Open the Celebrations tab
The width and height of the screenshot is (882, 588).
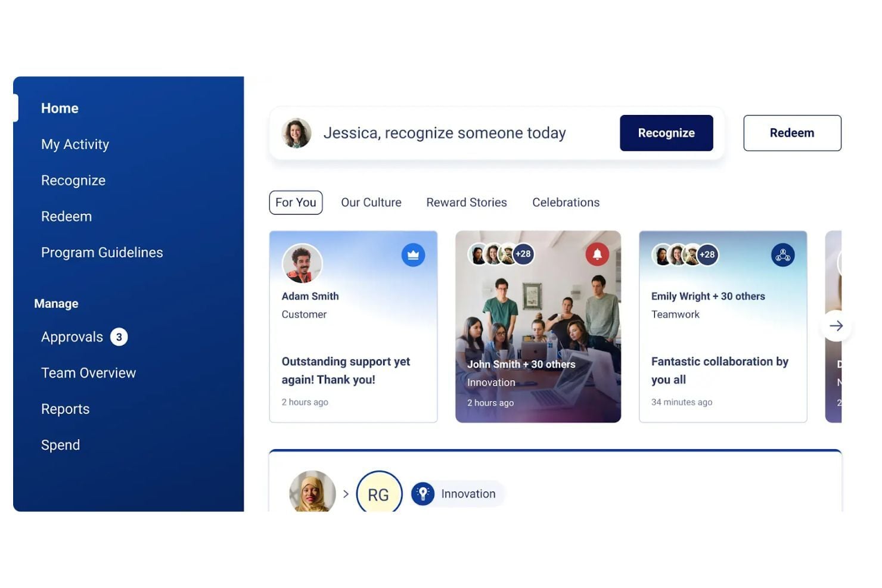click(x=565, y=202)
